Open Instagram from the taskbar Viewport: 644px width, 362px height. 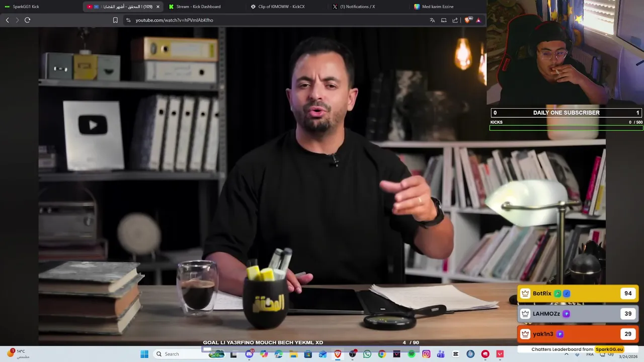tap(426, 354)
